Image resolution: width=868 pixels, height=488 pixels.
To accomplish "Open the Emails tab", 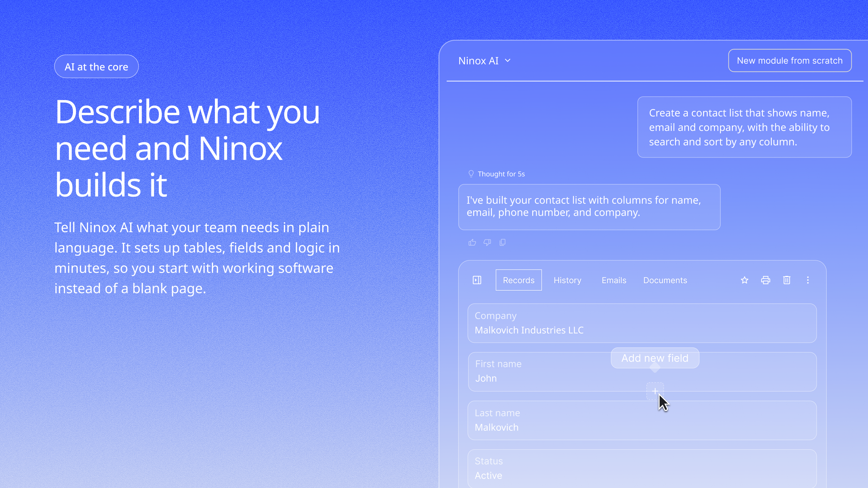I will (614, 280).
